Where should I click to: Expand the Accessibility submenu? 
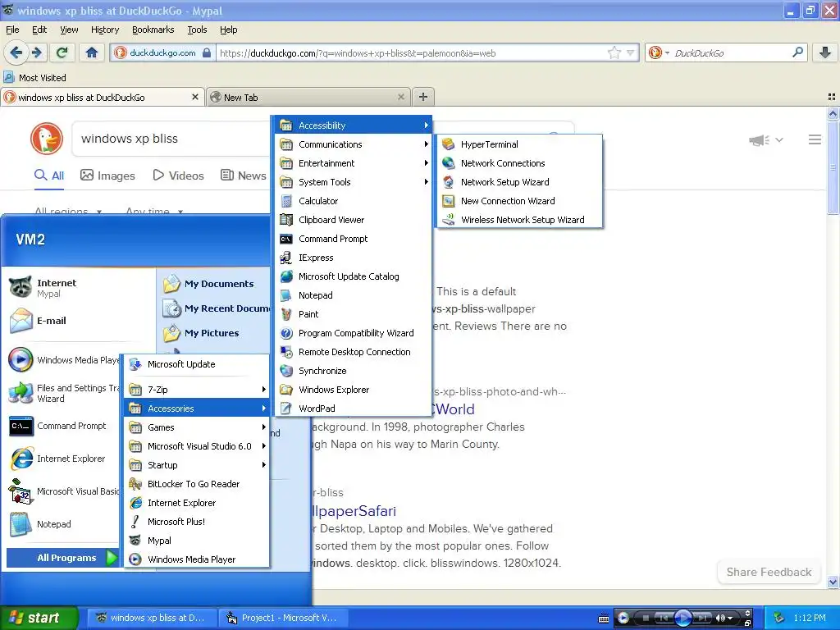pos(354,126)
